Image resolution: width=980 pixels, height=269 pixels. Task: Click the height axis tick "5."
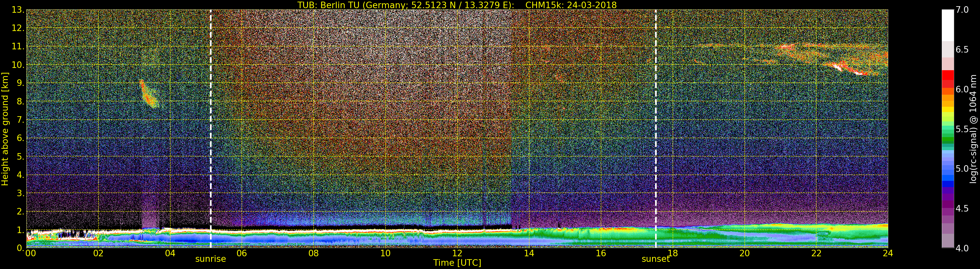click(x=21, y=156)
